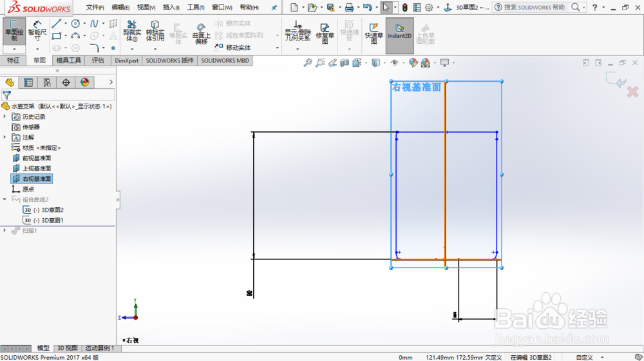
Task: Select the three-point Arc tool
Action: [x=75, y=35]
